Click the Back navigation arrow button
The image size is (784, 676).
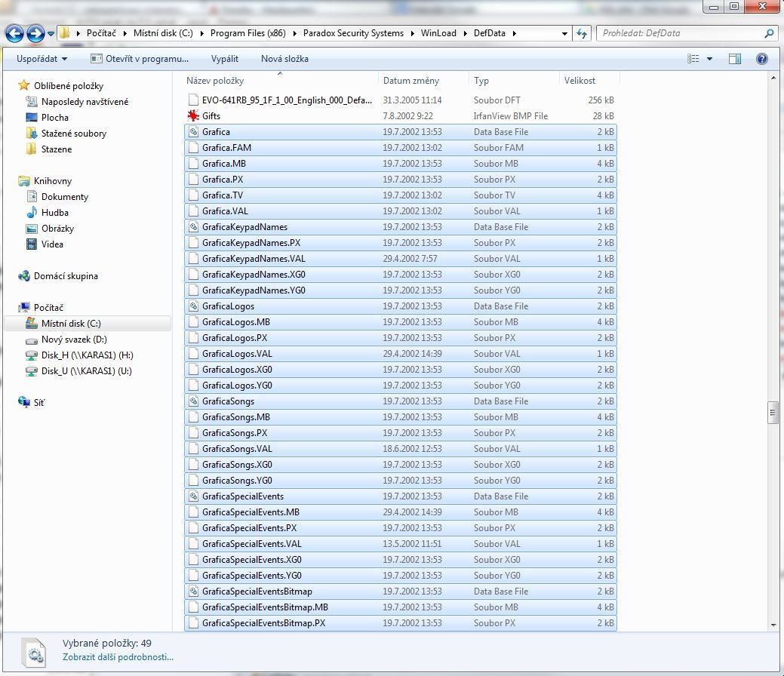(15, 33)
